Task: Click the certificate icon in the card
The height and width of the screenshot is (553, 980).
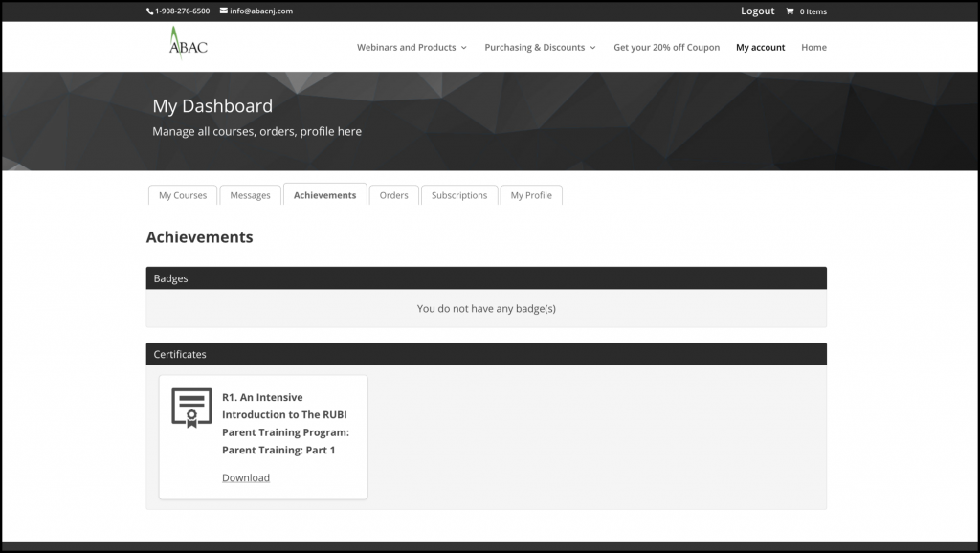Action: 191,408
